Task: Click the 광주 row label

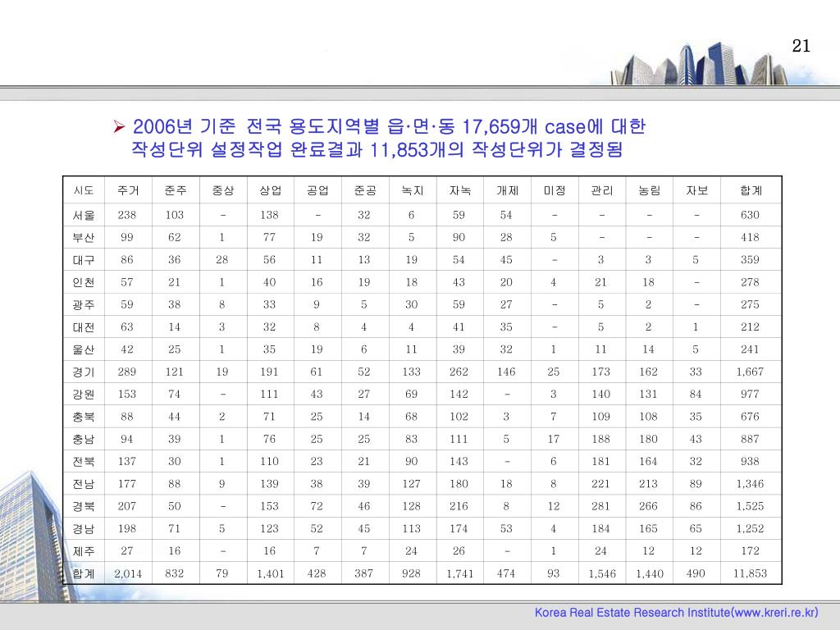Action: pyautogui.click(x=84, y=305)
